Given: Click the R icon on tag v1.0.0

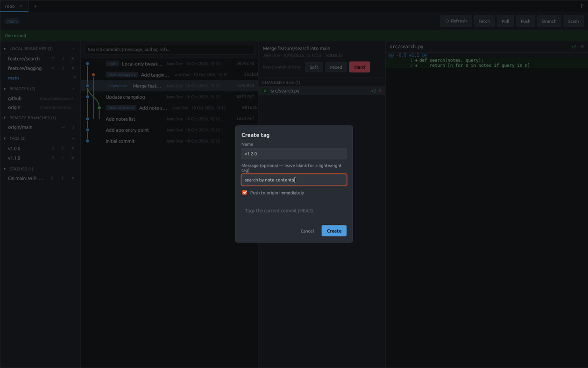Looking at the screenshot, I should click(x=53, y=148).
